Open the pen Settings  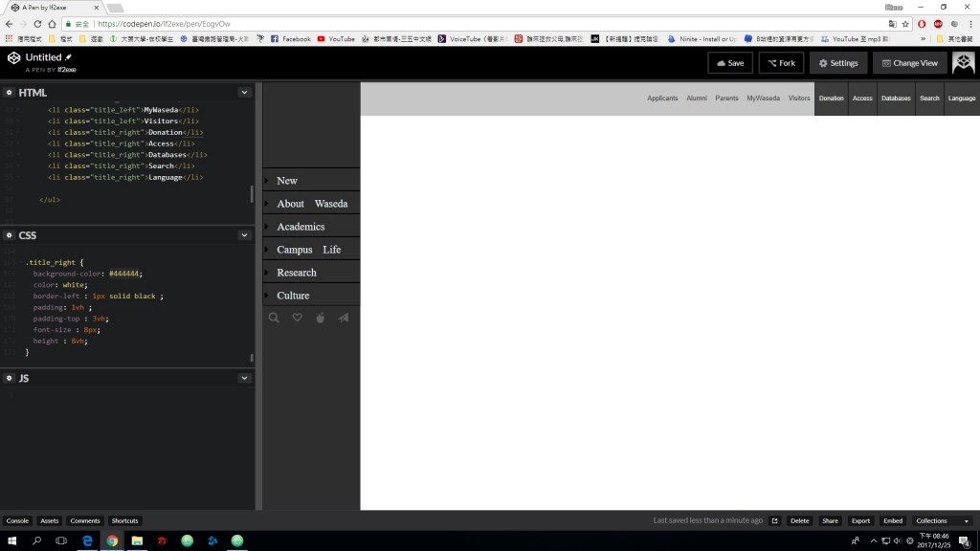[x=838, y=63]
